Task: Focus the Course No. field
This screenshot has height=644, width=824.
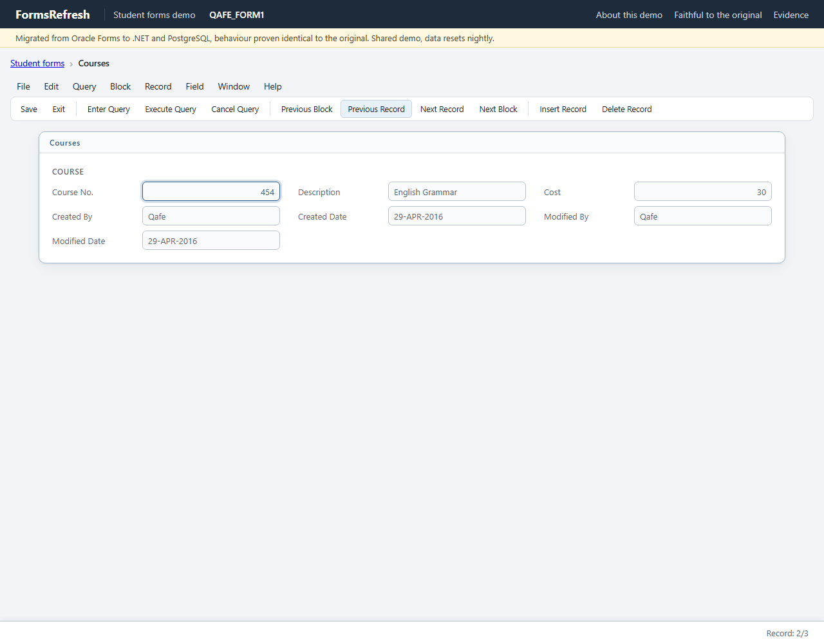Action: tap(211, 191)
